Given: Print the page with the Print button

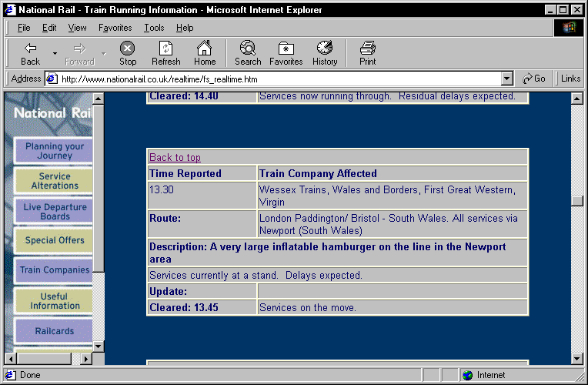Looking at the screenshot, I should coord(368,54).
